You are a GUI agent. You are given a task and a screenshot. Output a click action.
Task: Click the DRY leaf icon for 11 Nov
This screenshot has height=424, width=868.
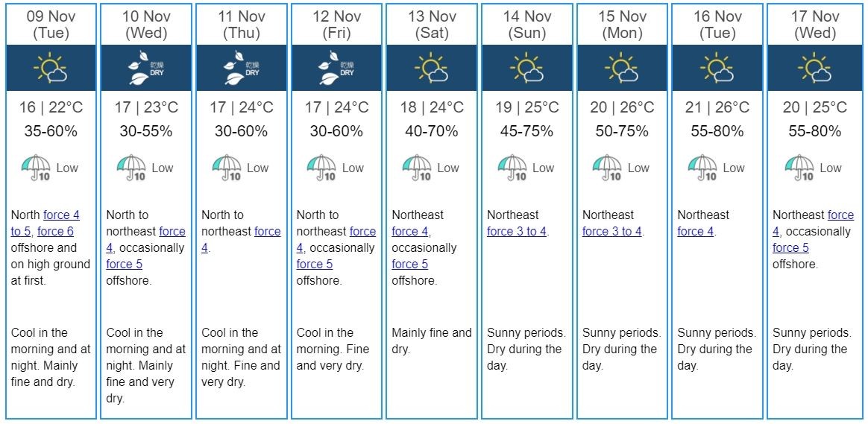(242, 68)
